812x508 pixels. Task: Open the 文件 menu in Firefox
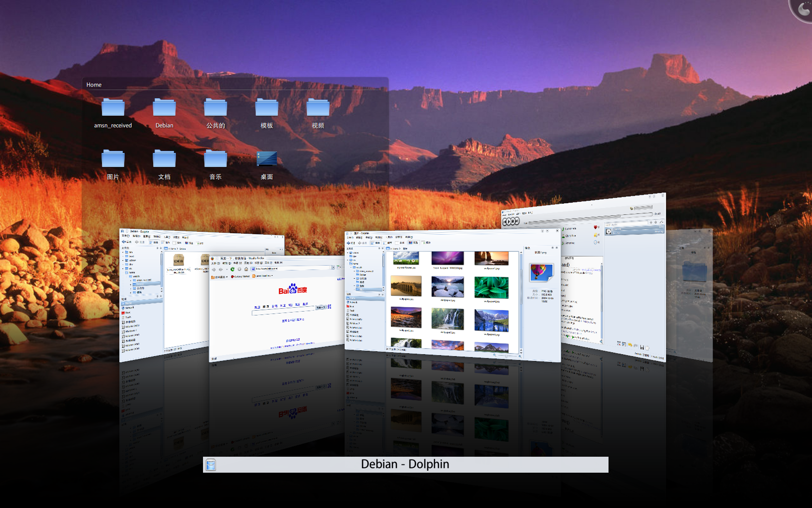coord(215,263)
